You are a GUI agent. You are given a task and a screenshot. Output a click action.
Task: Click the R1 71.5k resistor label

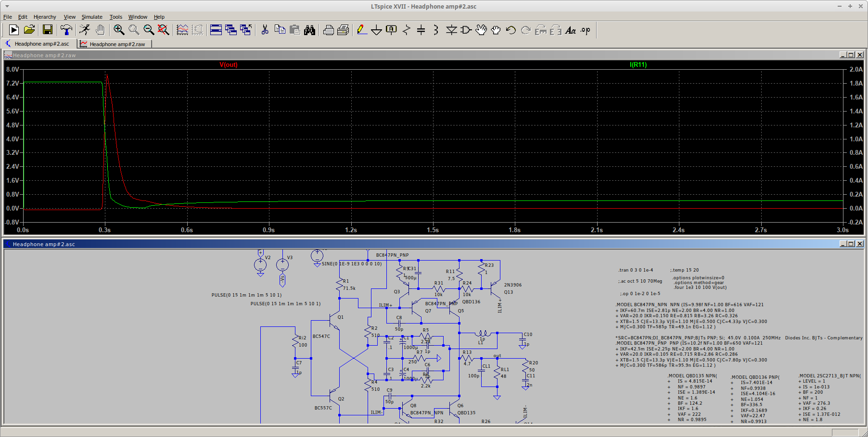(x=349, y=285)
